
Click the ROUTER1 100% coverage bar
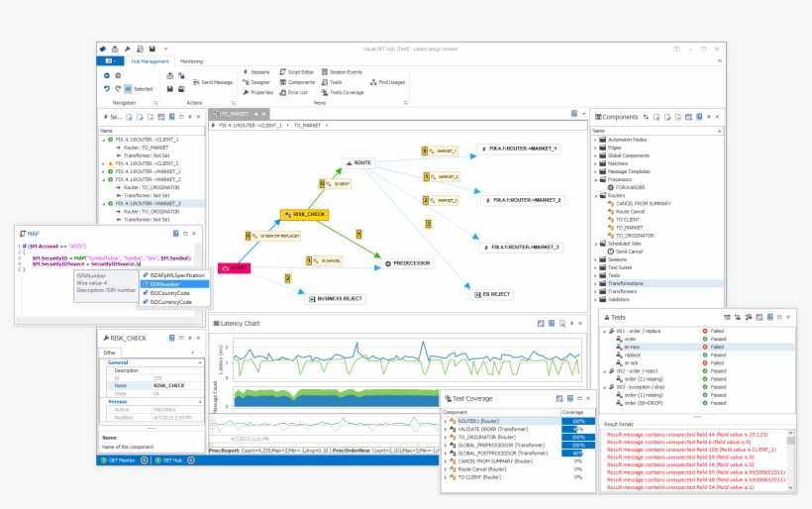572,422
